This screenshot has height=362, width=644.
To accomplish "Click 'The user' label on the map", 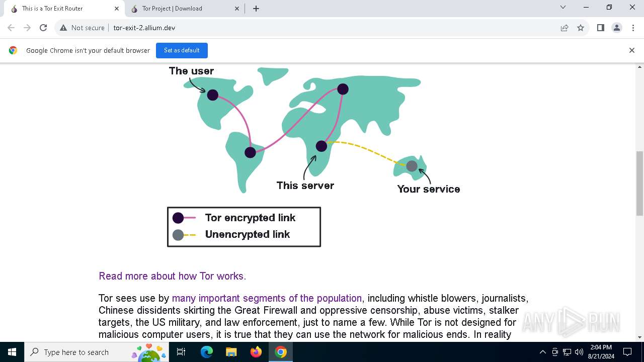I will [x=191, y=71].
